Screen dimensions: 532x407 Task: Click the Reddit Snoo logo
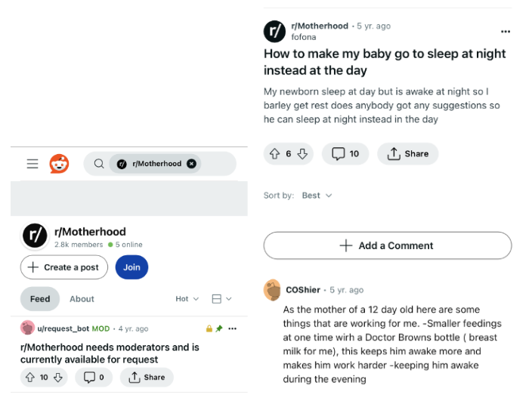coord(59,164)
